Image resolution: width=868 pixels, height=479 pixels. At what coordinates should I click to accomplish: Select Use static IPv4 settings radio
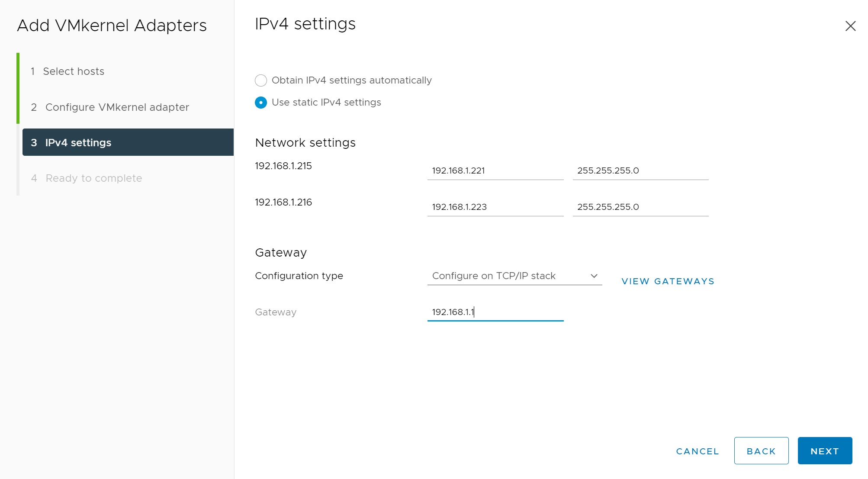261,103
